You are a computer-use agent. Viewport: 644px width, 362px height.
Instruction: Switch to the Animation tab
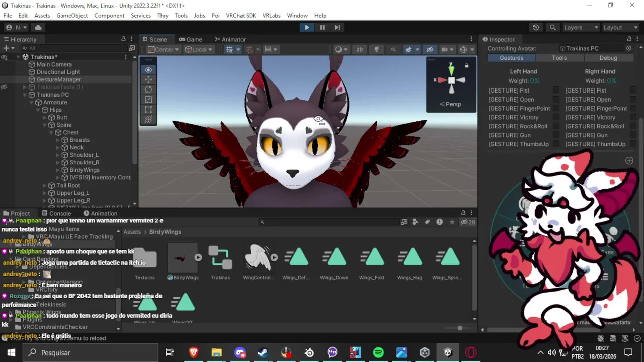pyautogui.click(x=100, y=213)
